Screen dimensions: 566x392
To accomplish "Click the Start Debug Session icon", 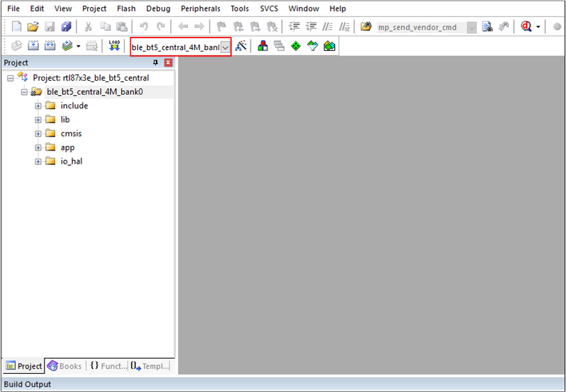I will [x=526, y=26].
